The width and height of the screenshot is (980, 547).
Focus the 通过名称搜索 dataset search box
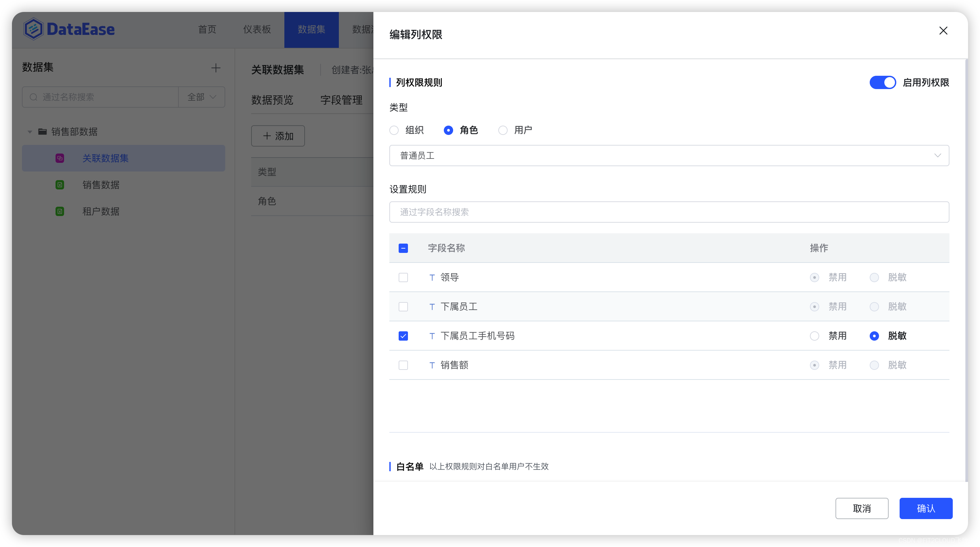[100, 97]
